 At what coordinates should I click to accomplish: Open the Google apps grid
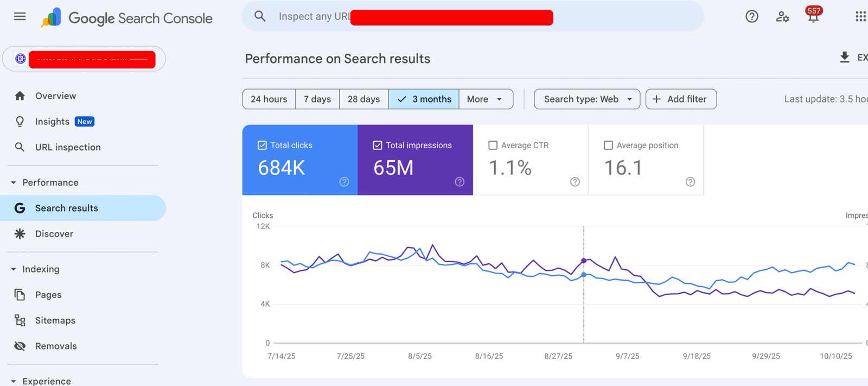(x=860, y=17)
